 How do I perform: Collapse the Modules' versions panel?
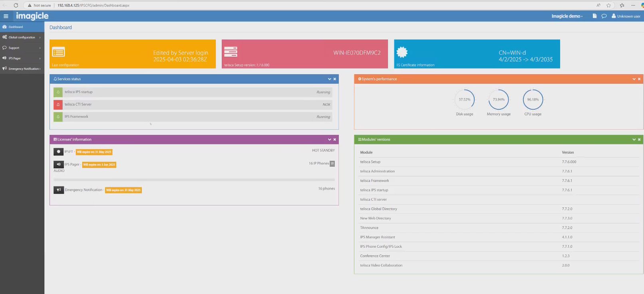634,140
